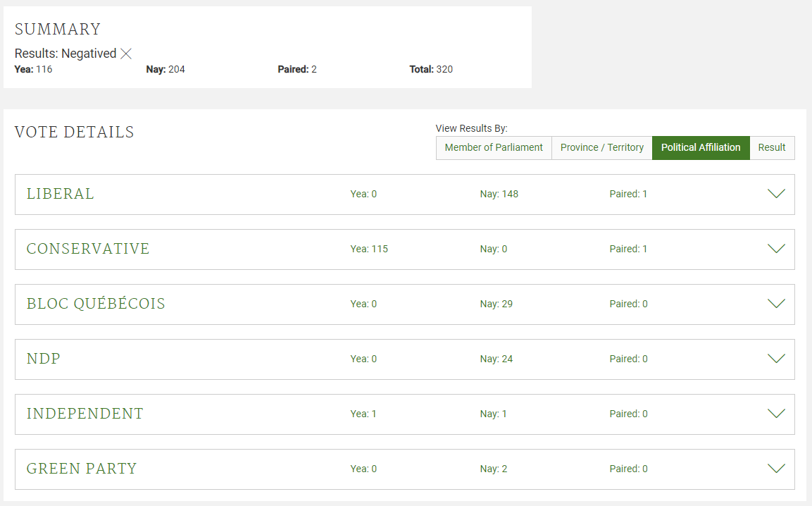Click Conservative 'Yea: 115' text

pos(369,249)
